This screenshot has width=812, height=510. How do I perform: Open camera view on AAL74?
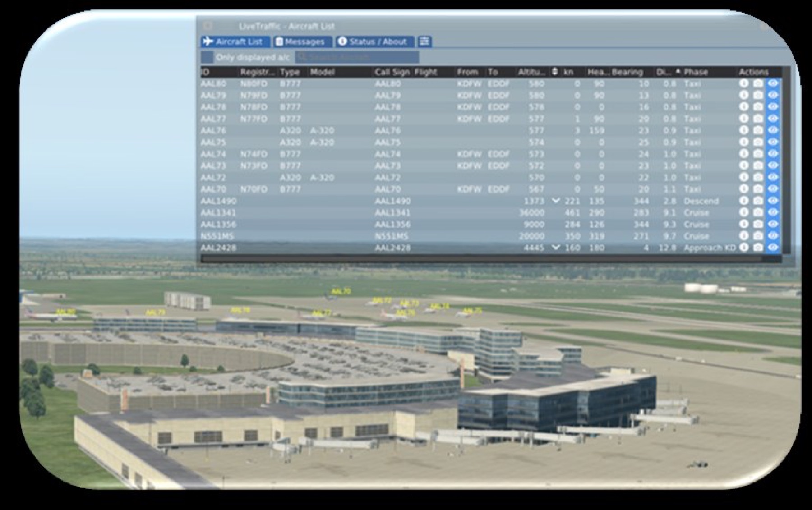pyautogui.click(x=758, y=154)
